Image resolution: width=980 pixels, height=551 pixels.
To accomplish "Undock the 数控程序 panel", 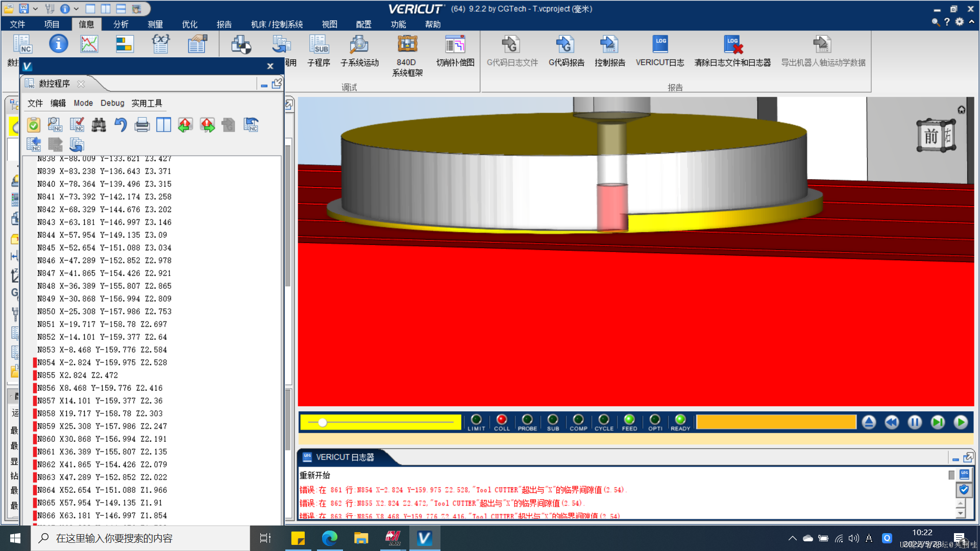I will click(x=277, y=84).
